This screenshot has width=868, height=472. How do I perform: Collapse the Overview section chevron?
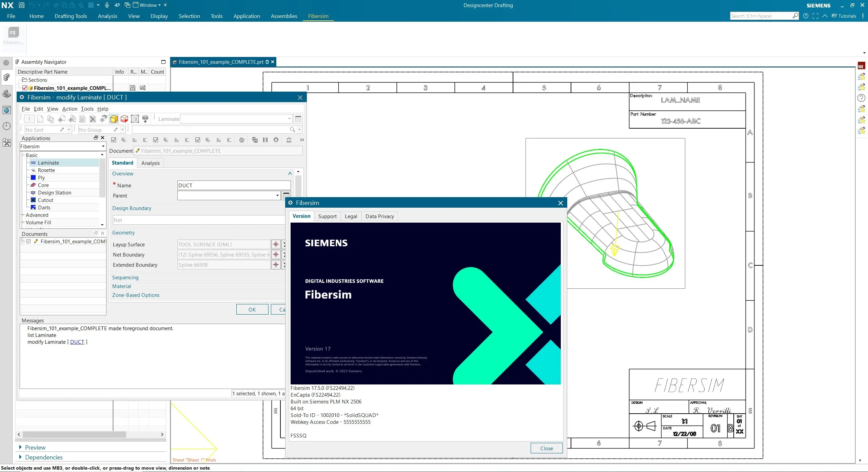point(290,173)
